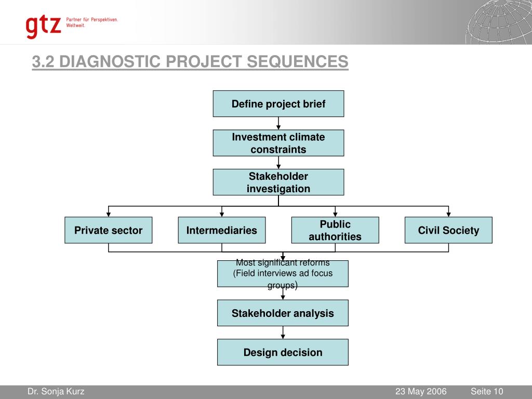Click the Investment climate constraints box
Image resolution: width=532 pixels, height=399 pixels.
[278, 143]
